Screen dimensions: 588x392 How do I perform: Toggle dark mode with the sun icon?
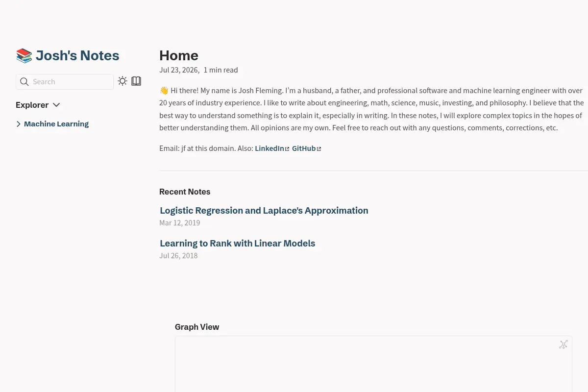point(122,81)
